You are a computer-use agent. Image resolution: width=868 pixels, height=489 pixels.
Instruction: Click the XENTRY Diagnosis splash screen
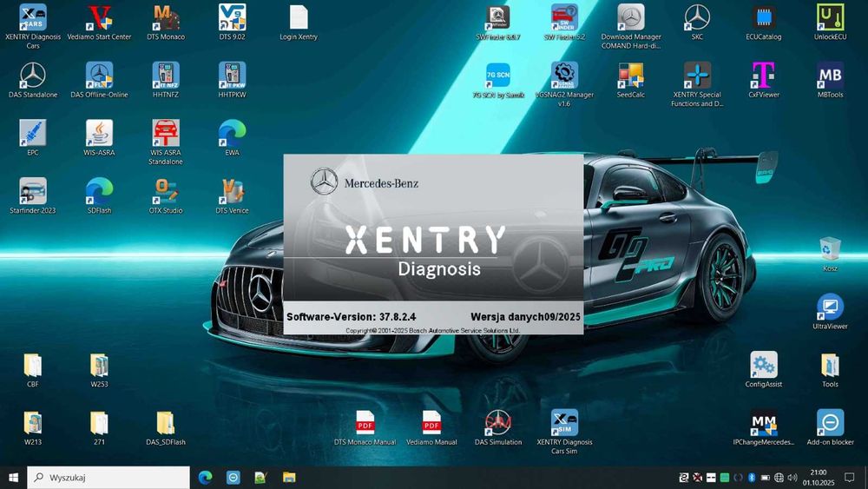(x=433, y=244)
